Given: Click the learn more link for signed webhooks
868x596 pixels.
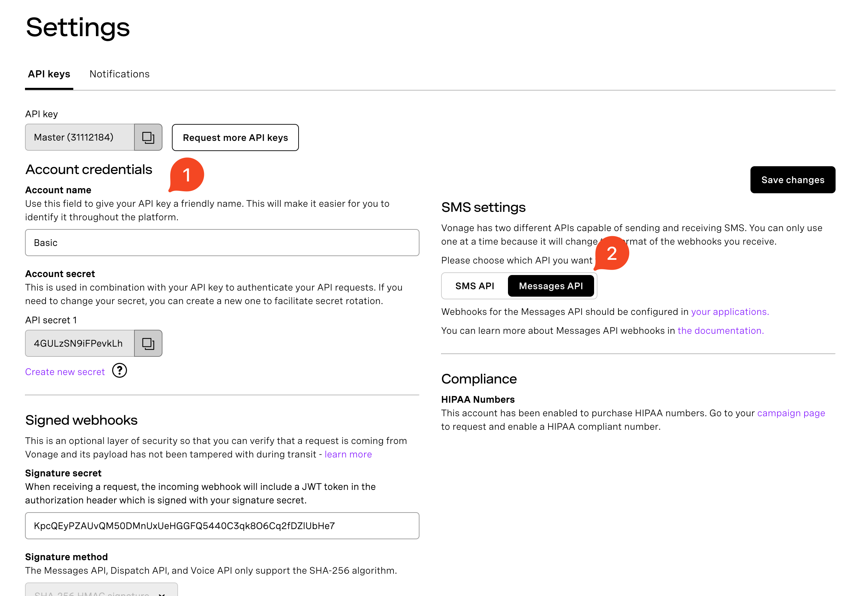Looking at the screenshot, I should [x=348, y=454].
